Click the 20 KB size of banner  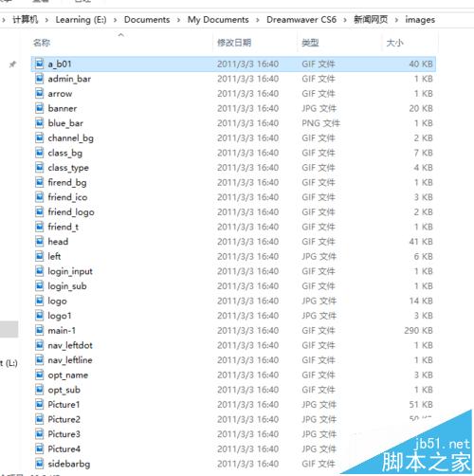pyautogui.click(x=421, y=108)
